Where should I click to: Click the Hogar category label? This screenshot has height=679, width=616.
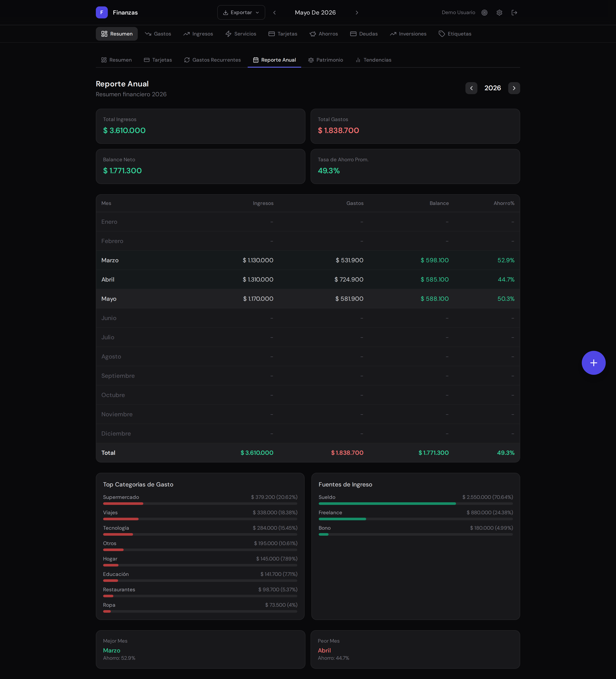coord(110,559)
